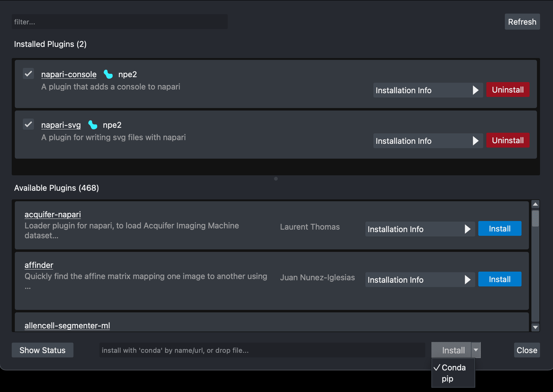Close the plugin manager dialog
This screenshot has height=392, width=553.
(527, 350)
